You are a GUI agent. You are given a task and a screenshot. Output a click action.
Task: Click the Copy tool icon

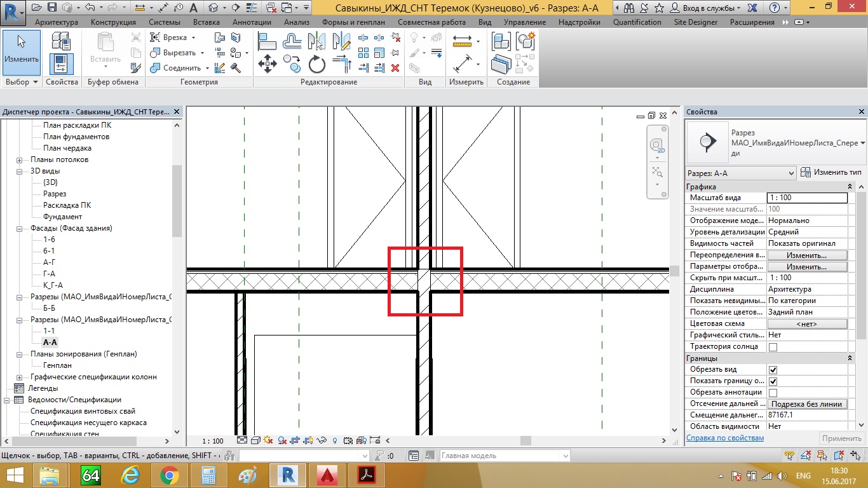tap(292, 64)
